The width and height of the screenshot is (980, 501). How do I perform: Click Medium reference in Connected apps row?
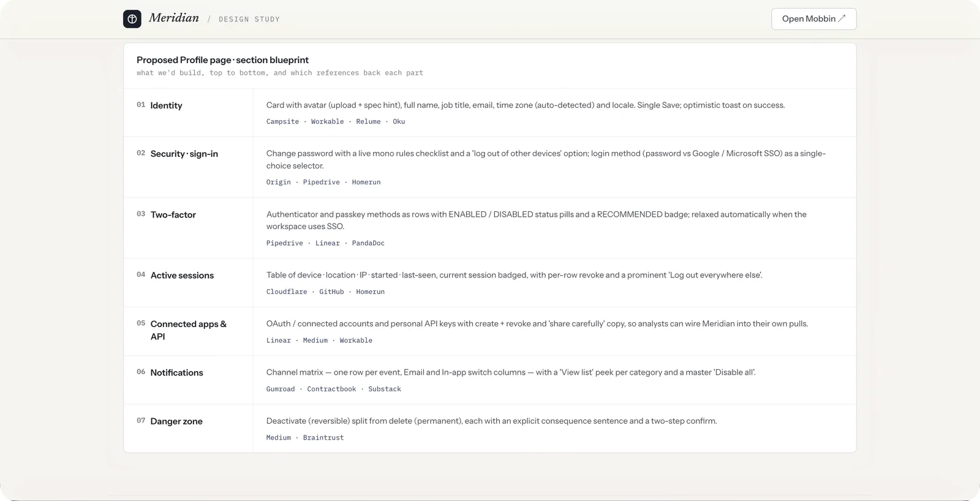point(315,341)
